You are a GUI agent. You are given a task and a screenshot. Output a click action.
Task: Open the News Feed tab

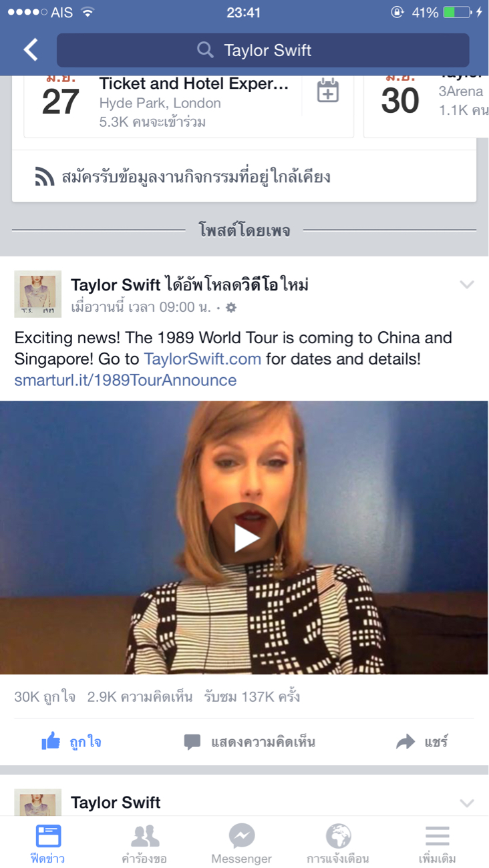[48, 843]
